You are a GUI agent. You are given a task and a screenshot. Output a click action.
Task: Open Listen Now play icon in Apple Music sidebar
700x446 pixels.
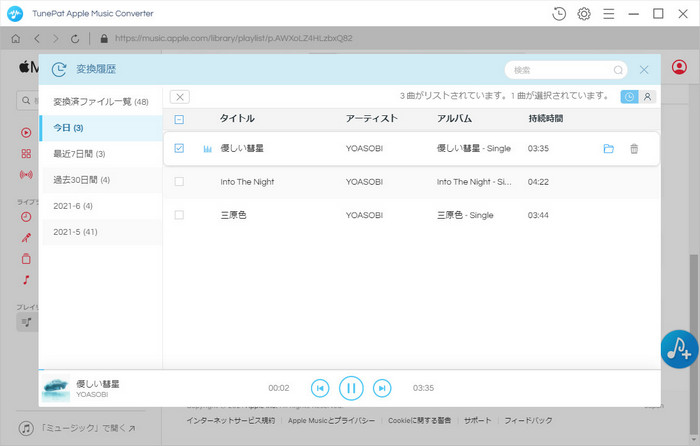click(x=26, y=133)
